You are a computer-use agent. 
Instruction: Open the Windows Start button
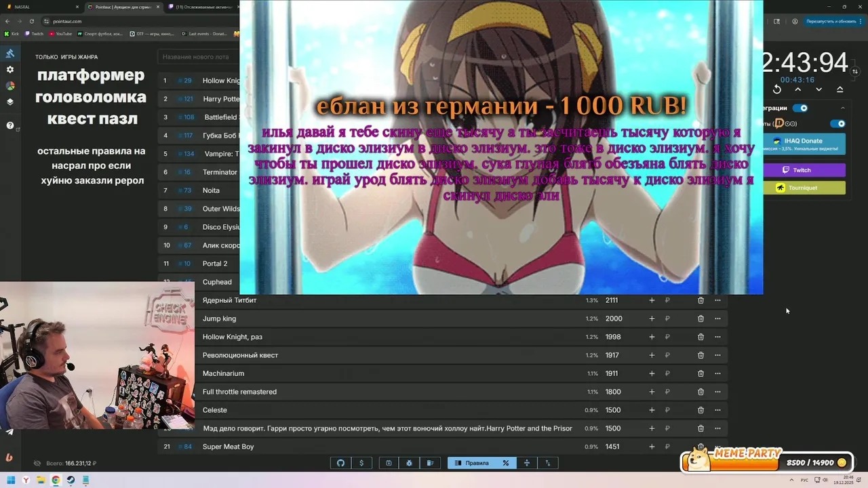[11, 481]
